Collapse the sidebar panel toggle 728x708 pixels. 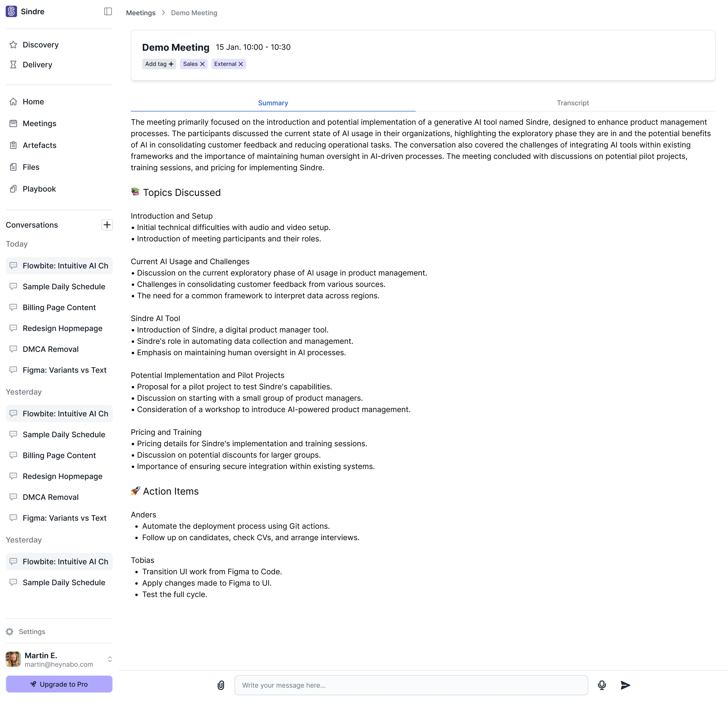point(108,12)
